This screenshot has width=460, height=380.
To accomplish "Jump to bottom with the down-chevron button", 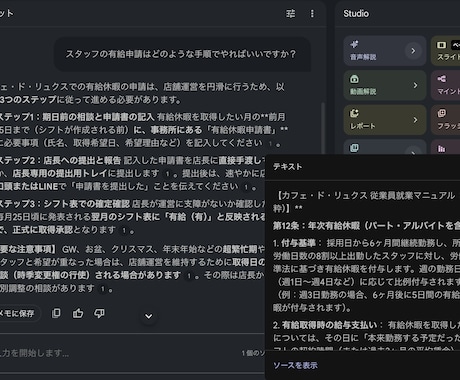I will [x=149, y=316].
